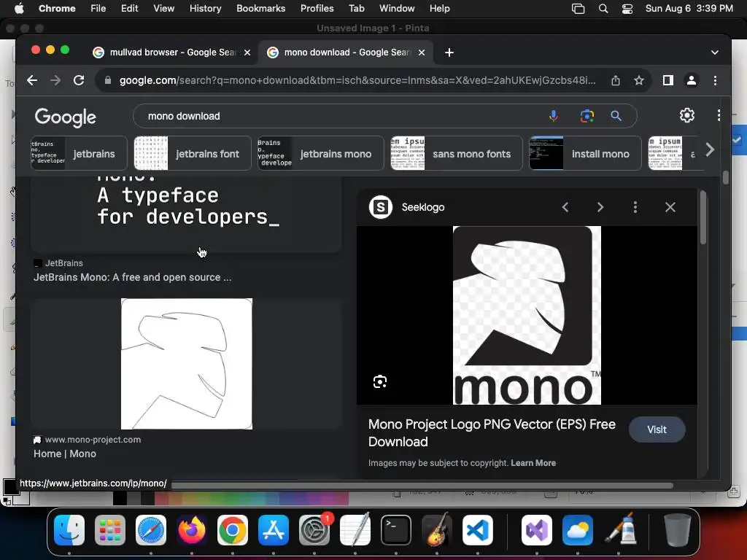Start voice search with microphone icon
The width and height of the screenshot is (747, 560).
pyautogui.click(x=554, y=116)
